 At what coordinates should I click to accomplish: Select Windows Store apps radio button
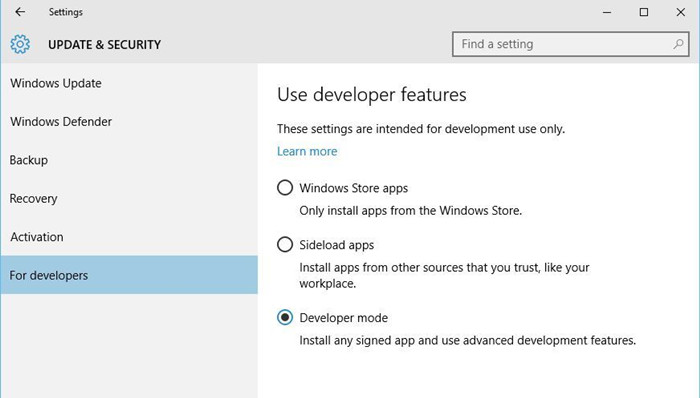click(285, 187)
